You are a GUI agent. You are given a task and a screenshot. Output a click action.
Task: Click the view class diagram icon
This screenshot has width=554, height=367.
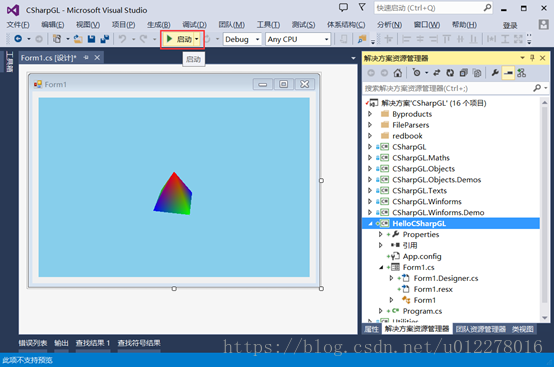pyautogui.click(x=521, y=73)
